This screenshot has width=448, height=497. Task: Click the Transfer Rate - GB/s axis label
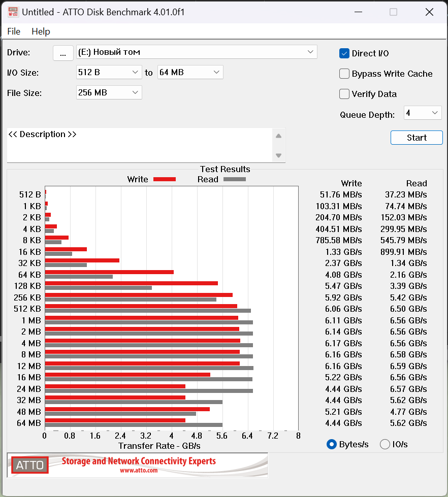159,446
